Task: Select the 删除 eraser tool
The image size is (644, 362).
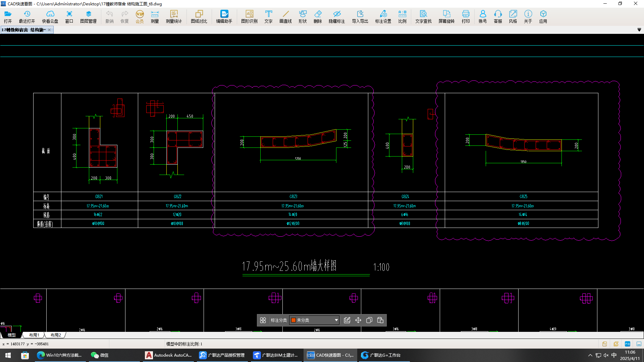Action: tap(318, 16)
